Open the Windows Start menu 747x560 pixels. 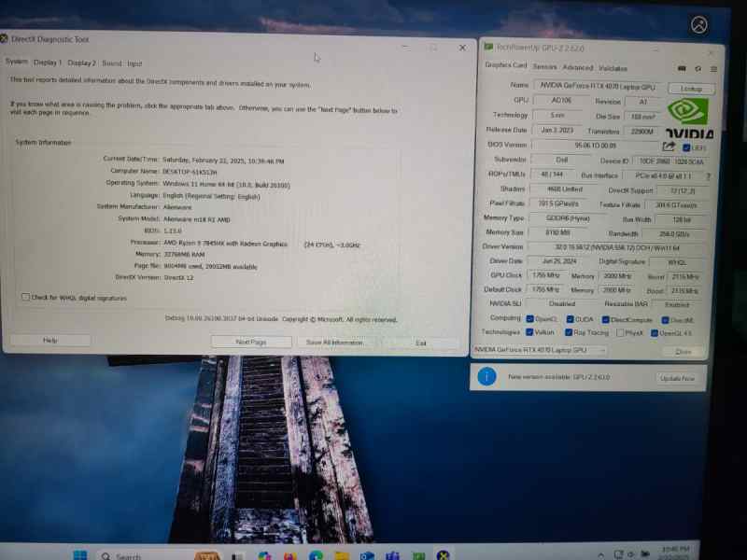pyautogui.click(x=80, y=555)
